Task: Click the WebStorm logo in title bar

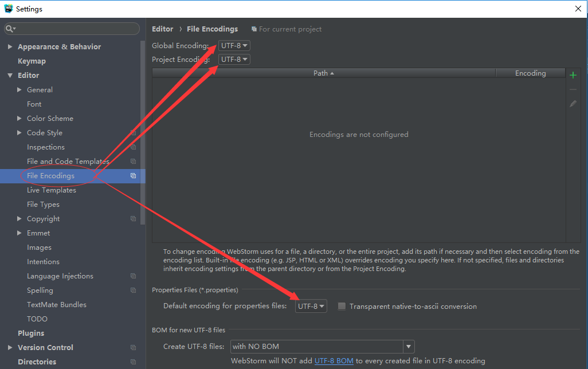Action: 8,9
